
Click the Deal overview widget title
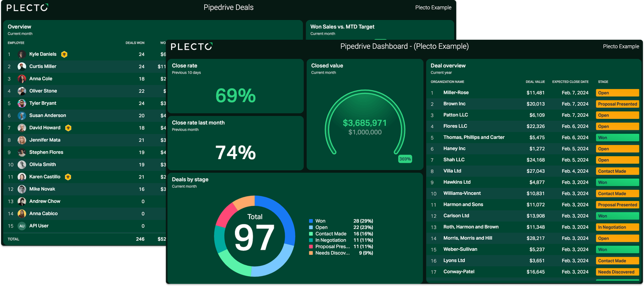(x=448, y=65)
